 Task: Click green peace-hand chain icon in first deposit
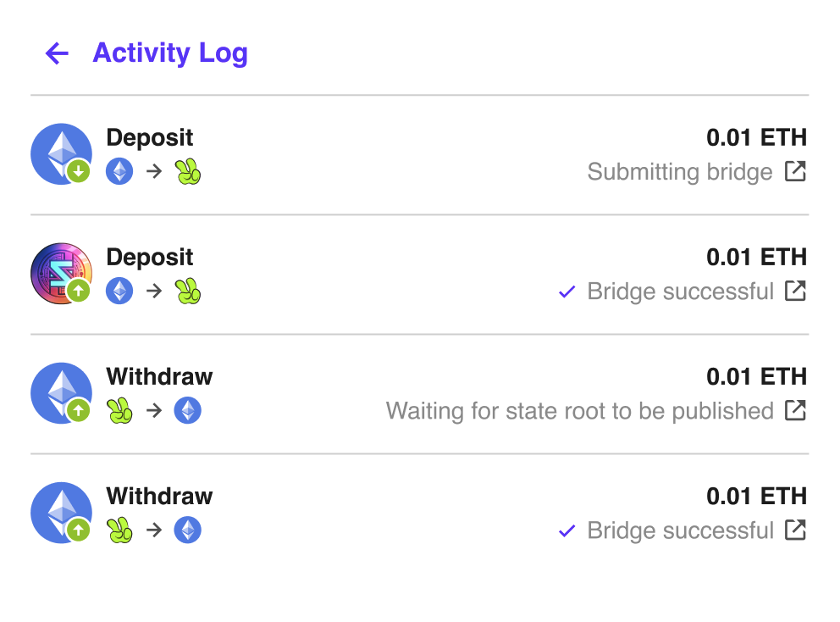(188, 171)
